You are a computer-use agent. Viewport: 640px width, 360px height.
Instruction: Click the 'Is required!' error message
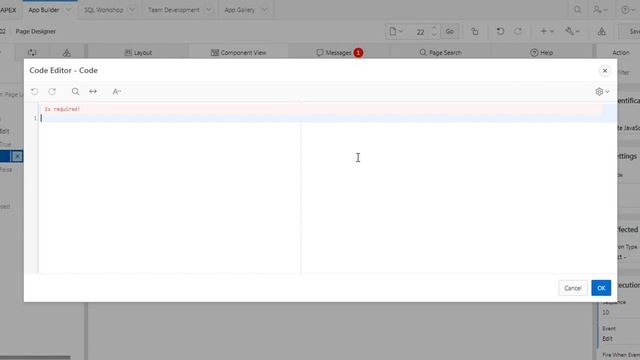[x=62, y=109]
